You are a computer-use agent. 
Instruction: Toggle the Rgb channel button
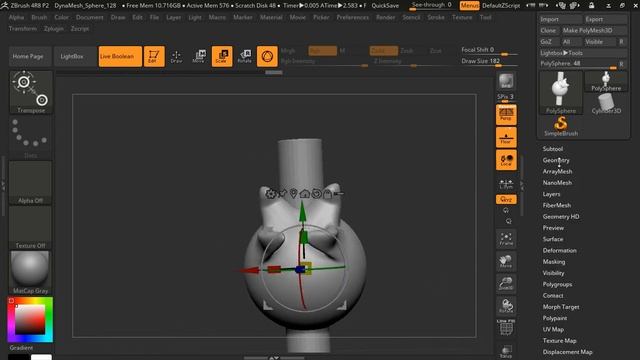pyautogui.click(x=322, y=51)
